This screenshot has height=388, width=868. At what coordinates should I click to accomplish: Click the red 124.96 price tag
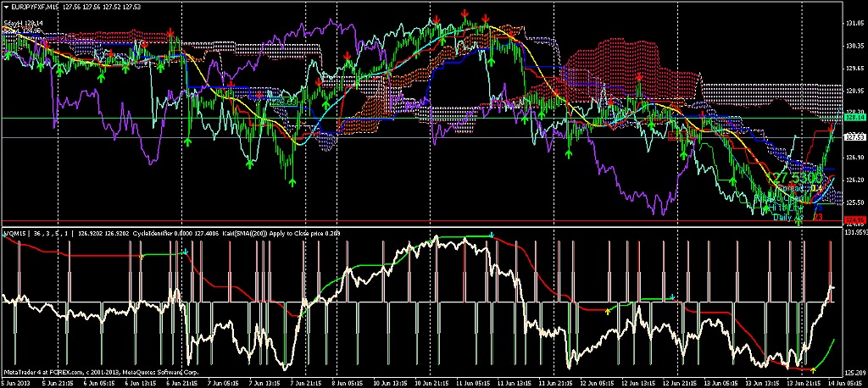coord(855,220)
